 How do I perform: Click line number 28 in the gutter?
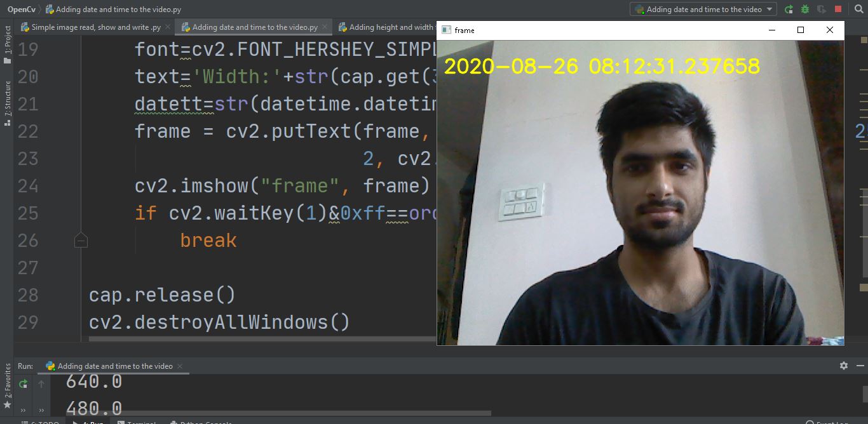click(x=28, y=295)
